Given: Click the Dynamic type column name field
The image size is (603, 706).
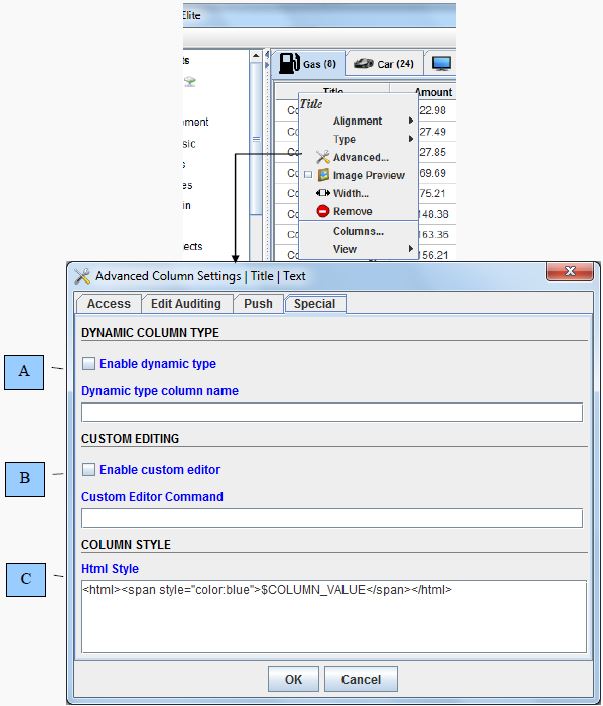Looking at the screenshot, I should (331, 412).
